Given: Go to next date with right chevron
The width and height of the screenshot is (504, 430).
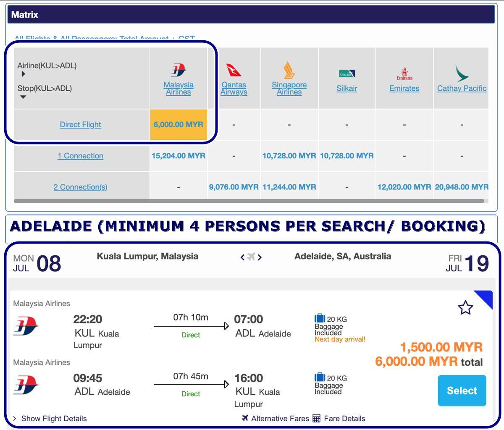Looking at the screenshot, I should [x=260, y=257].
